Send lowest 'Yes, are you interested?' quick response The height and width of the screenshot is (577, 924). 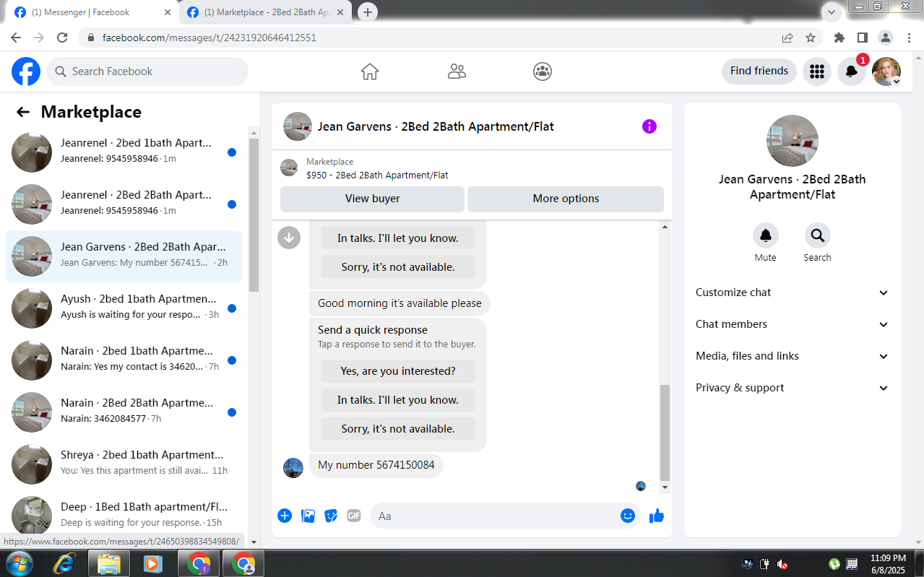(x=398, y=371)
